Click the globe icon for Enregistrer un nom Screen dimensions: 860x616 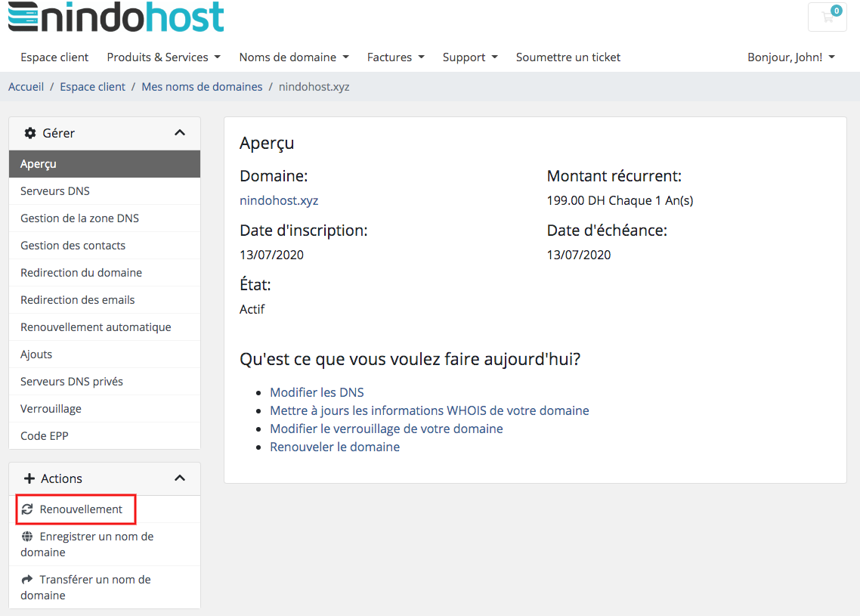(x=27, y=537)
